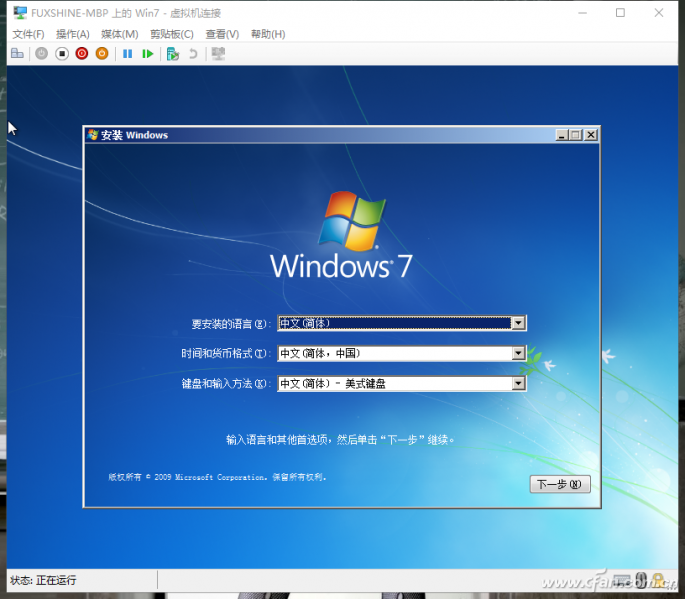
Task: Open the 帮助(H) menu
Action: (268, 34)
